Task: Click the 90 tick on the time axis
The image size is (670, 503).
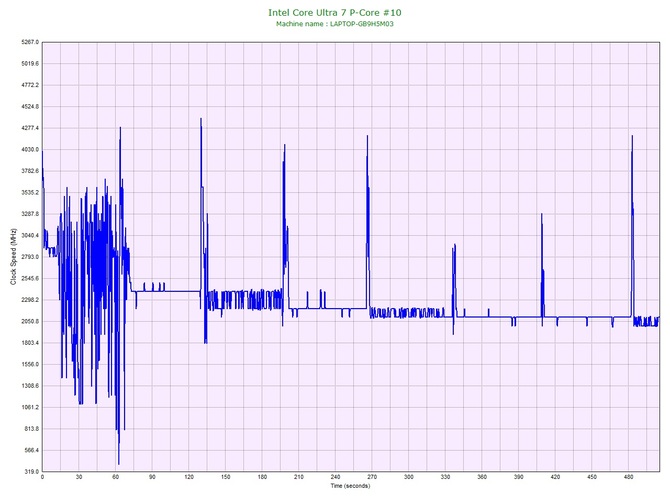Action: 152,477
